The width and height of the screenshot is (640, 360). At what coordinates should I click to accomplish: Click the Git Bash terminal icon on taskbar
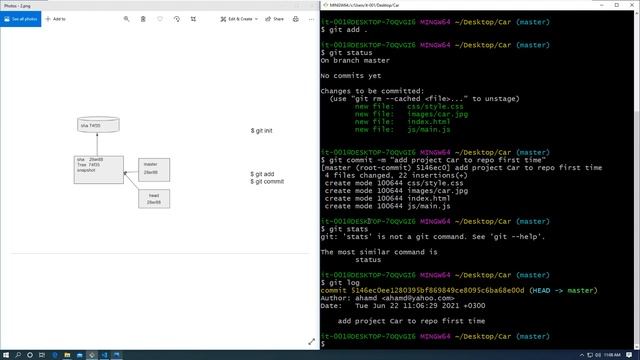(92, 355)
